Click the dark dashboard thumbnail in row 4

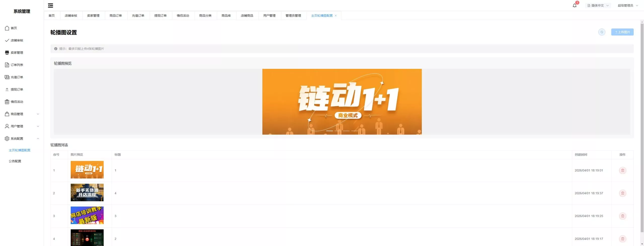click(87, 238)
